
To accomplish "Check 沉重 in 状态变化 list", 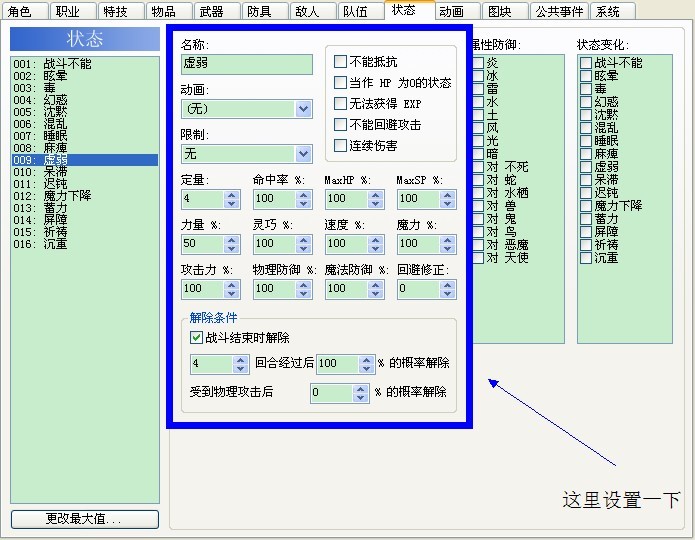I will [x=586, y=258].
